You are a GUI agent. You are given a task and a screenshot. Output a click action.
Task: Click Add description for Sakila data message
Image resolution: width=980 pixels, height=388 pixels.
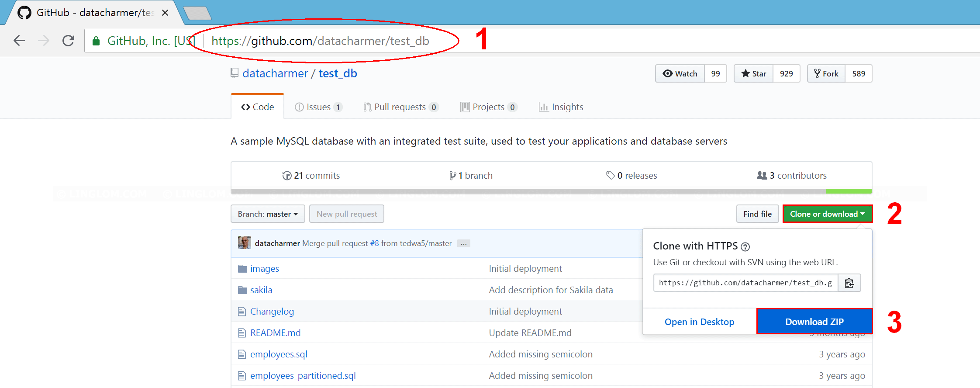(551, 290)
